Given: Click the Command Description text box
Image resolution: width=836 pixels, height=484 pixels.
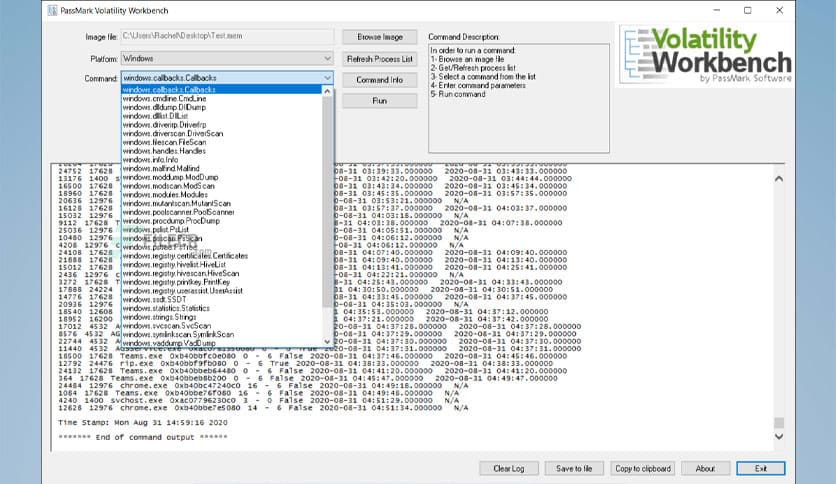Looking at the screenshot, I should [519, 99].
